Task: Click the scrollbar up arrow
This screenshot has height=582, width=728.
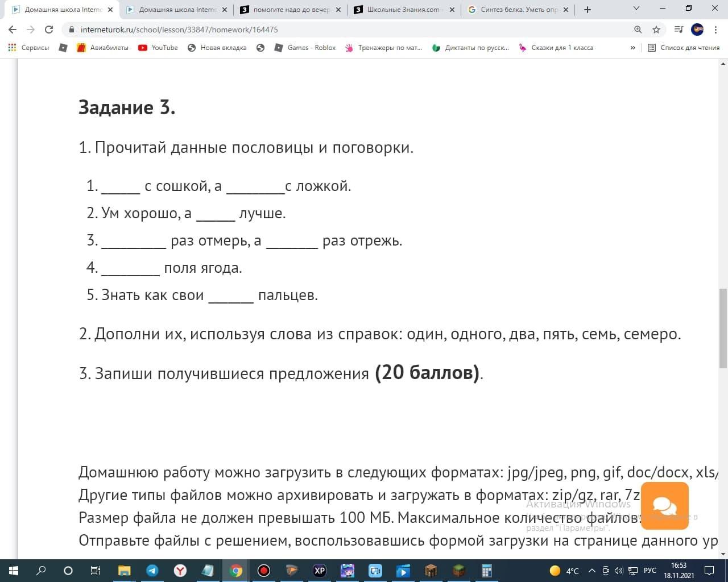Action: tap(723, 63)
